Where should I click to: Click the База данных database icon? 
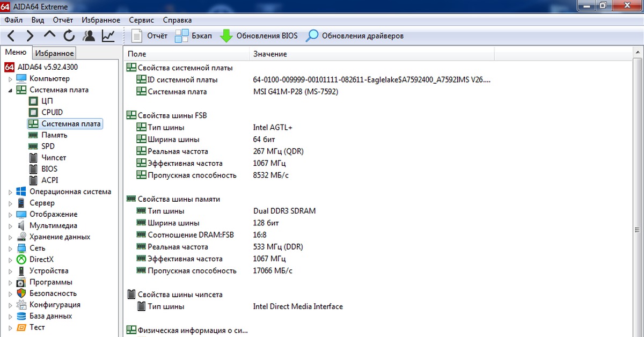coord(21,316)
